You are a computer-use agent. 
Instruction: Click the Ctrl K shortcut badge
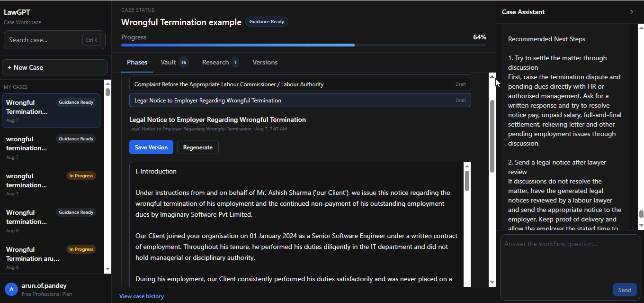pos(91,40)
